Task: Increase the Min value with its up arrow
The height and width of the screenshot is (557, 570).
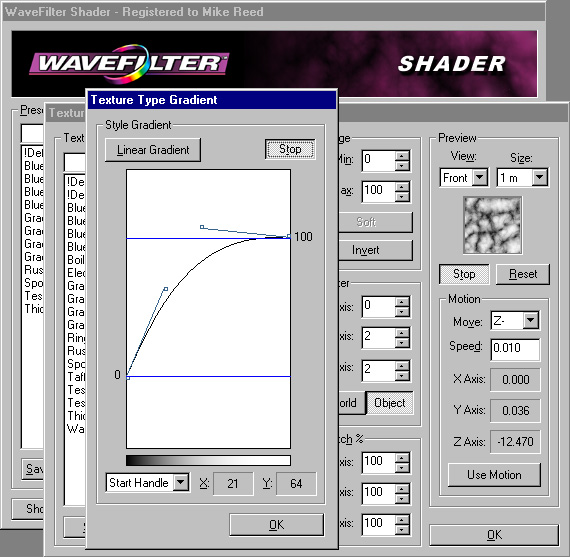Action: pos(402,156)
